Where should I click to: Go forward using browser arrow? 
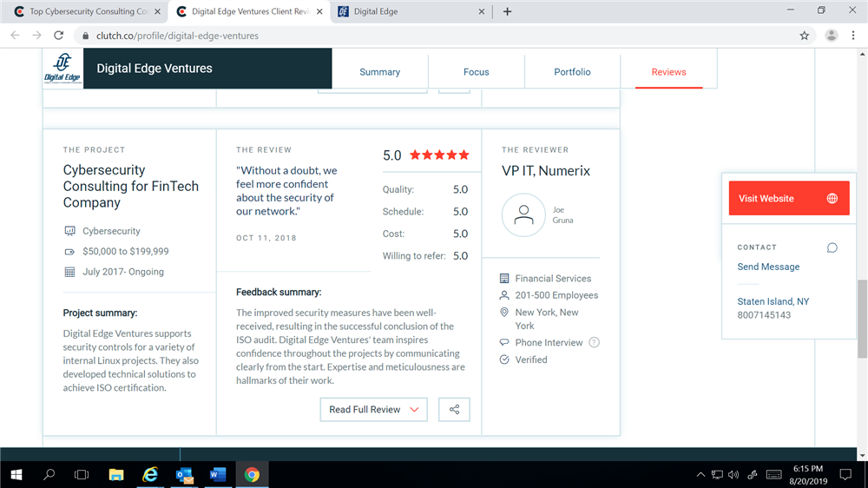(x=36, y=36)
